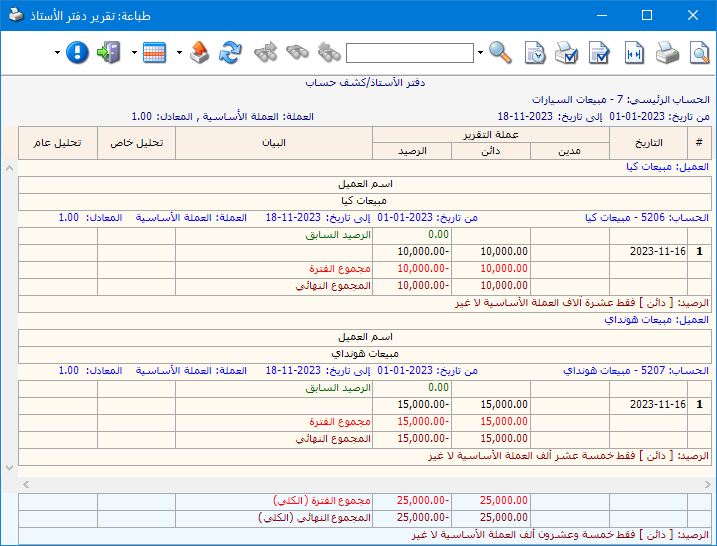
Task: Click horizontal scrollbar left arrow
Action: click(x=26, y=484)
